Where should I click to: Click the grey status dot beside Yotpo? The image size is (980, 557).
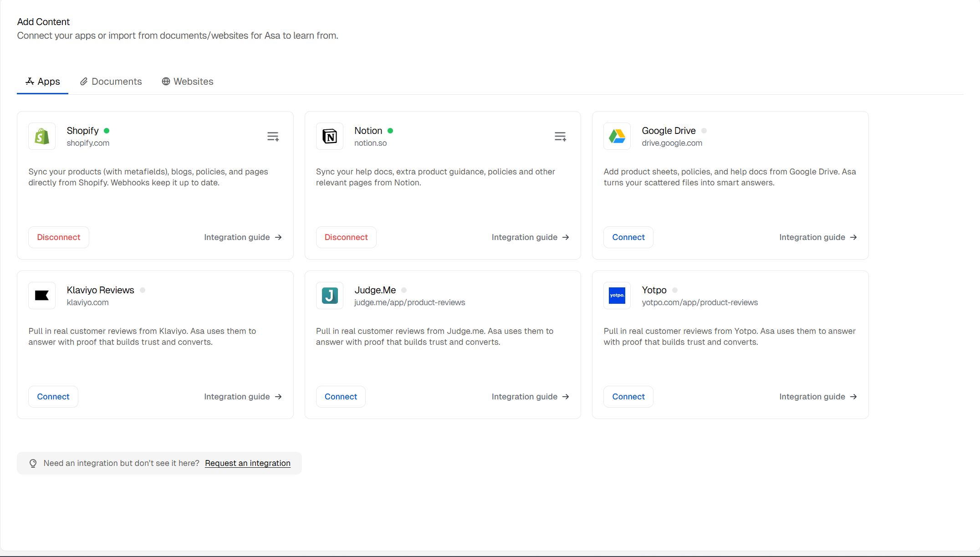click(675, 290)
